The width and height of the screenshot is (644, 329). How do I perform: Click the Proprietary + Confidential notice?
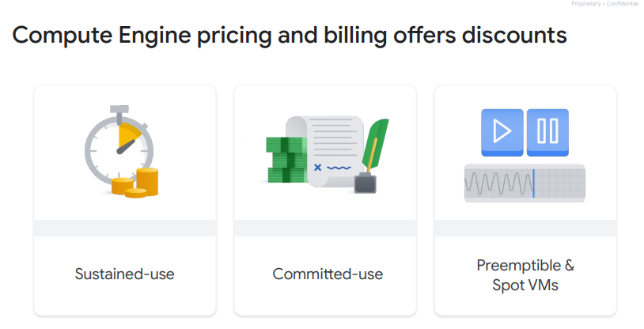pos(604,4)
